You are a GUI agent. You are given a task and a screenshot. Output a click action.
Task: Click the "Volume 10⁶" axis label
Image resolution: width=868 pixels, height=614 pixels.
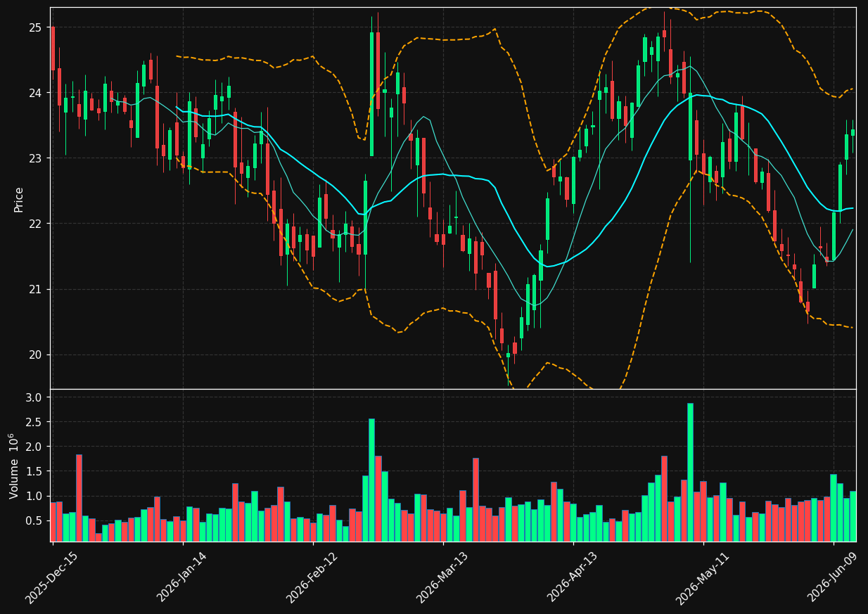click(x=13, y=466)
